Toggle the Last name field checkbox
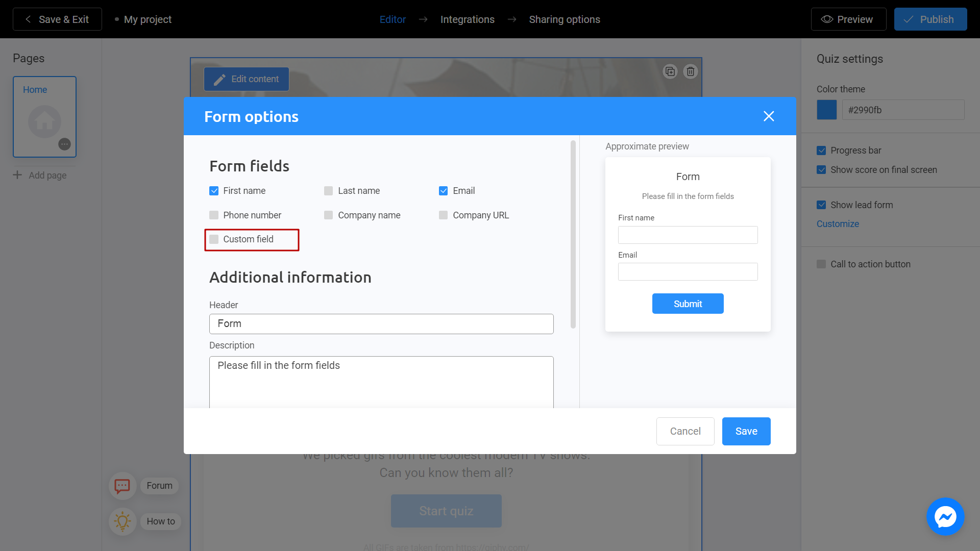Image resolution: width=980 pixels, height=551 pixels. coord(329,190)
